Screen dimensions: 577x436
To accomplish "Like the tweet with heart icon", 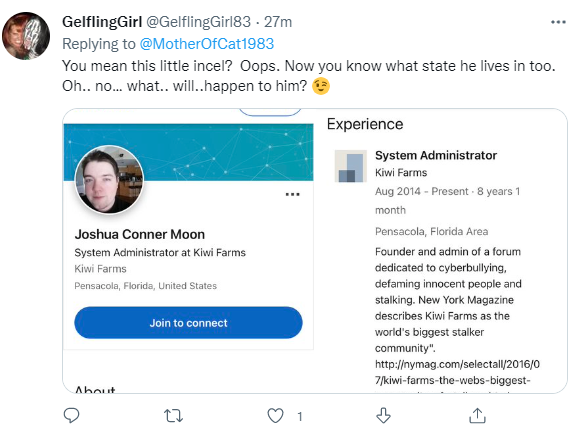I will tap(275, 416).
